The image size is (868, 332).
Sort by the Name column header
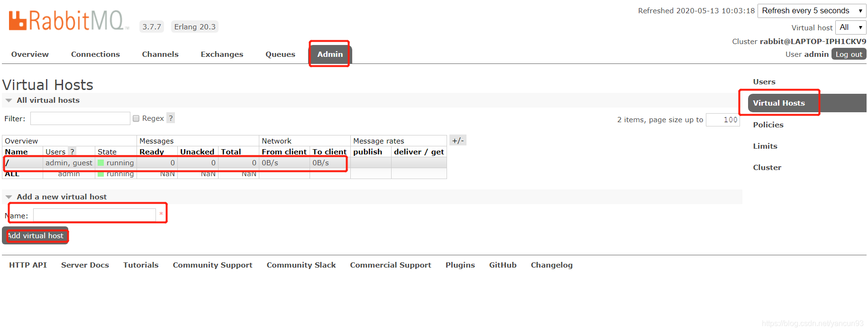tap(17, 152)
